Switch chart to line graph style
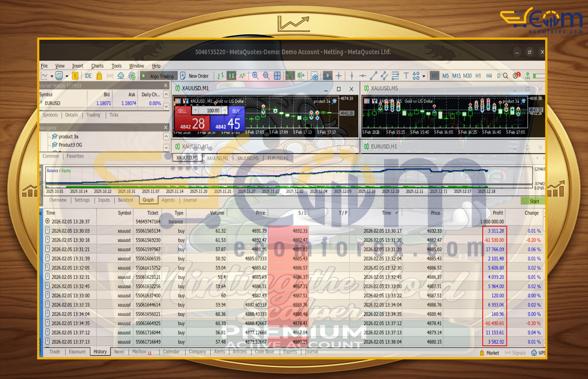Screen dimensions: 588x379 242,76
